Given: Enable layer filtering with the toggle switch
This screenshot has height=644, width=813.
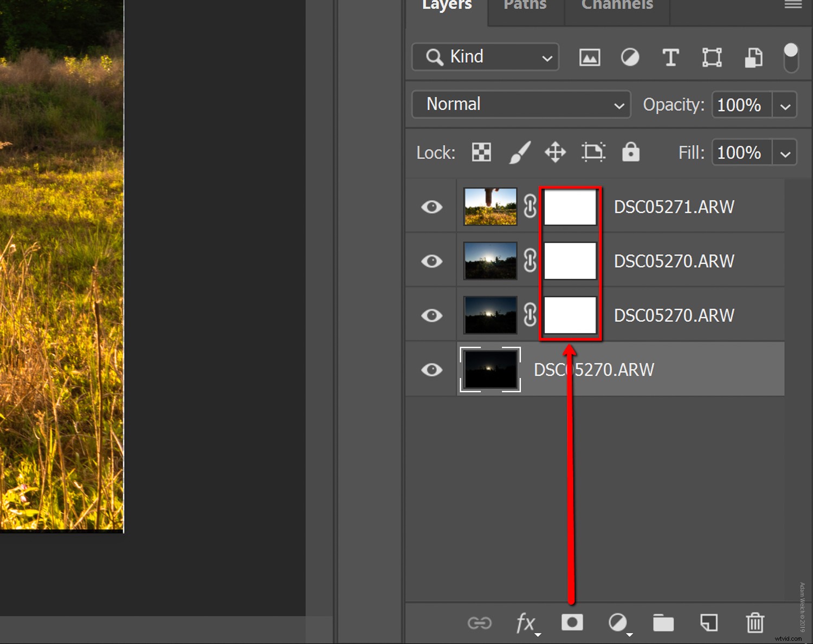Looking at the screenshot, I should (791, 57).
